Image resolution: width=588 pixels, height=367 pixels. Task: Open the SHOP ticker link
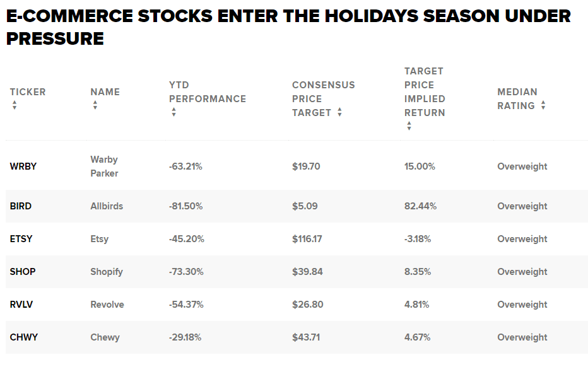(23, 272)
